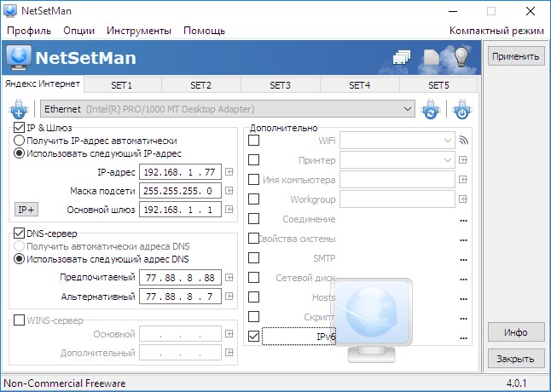Open the Профиль menu
The width and height of the screenshot is (551, 392).
coord(29,31)
